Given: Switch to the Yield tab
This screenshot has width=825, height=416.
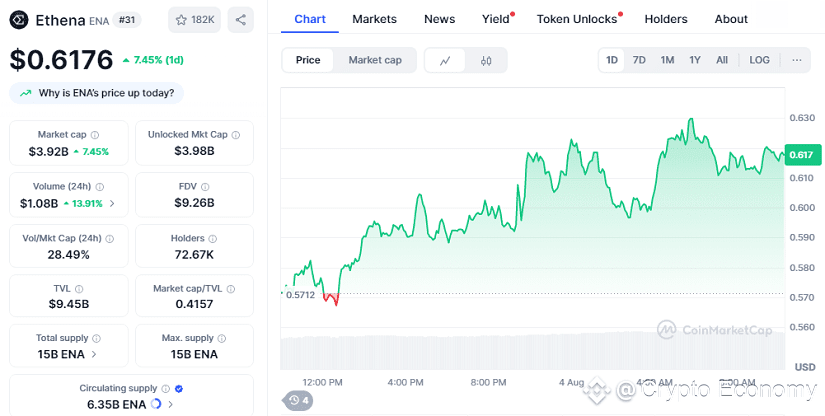Looking at the screenshot, I should click(x=496, y=19).
